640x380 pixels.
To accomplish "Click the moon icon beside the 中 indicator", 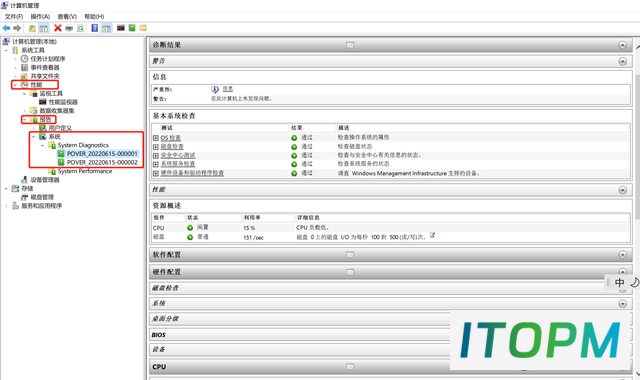I will click(x=634, y=282).
